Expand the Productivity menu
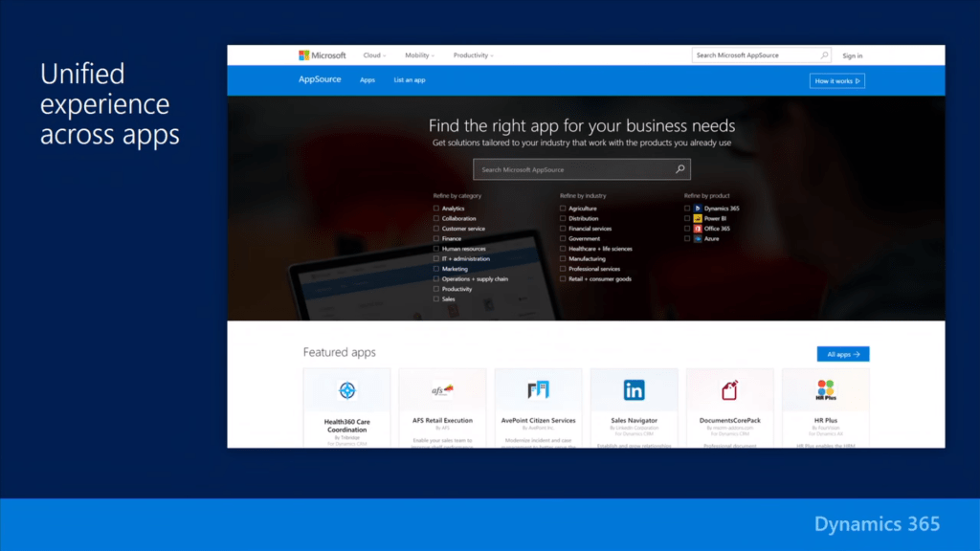Image resolution: width=980 pixels, height=551 pixels. [473, 55]
